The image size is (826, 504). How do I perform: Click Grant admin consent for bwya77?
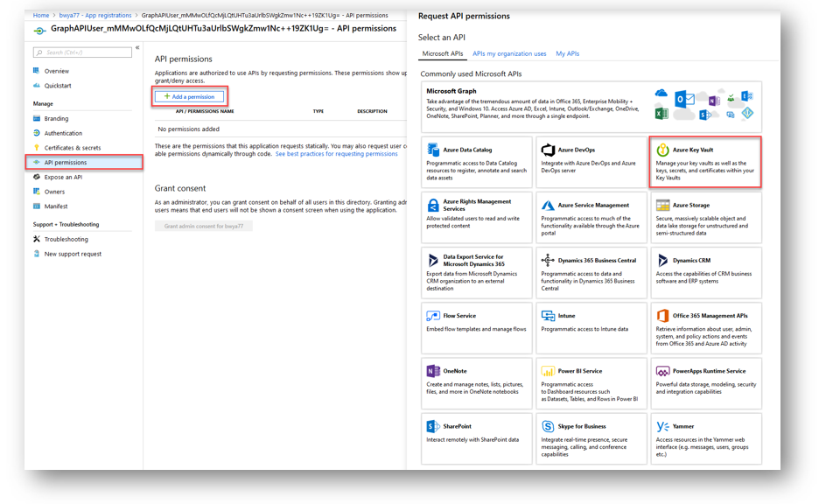pos(203,226)
